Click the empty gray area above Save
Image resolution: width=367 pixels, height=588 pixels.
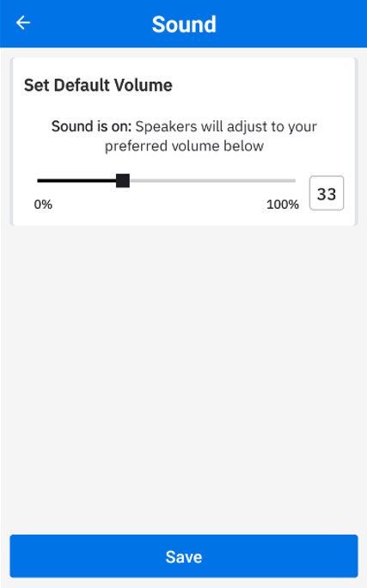(184, 379)
